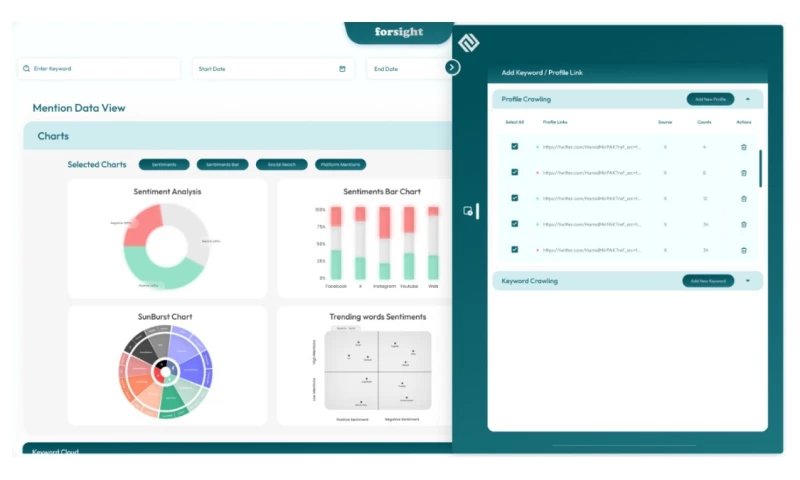Delete the profile row with count 4

743,147
